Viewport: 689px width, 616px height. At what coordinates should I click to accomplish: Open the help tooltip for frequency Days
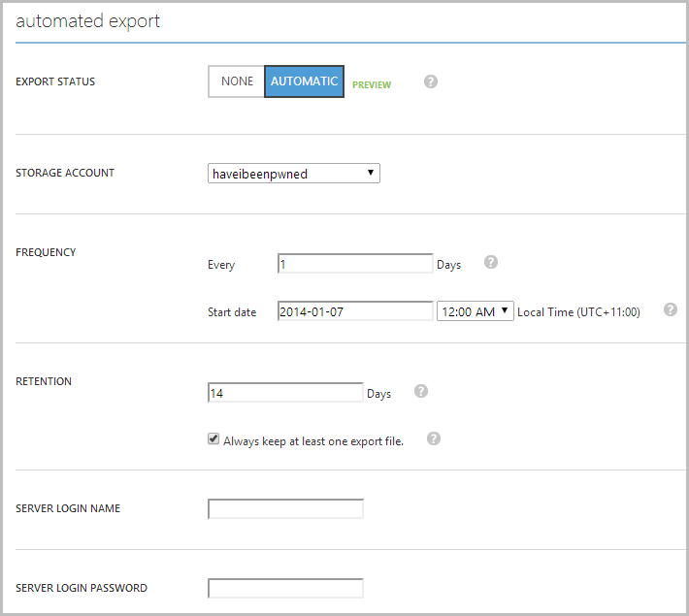[x=491, y=262]
